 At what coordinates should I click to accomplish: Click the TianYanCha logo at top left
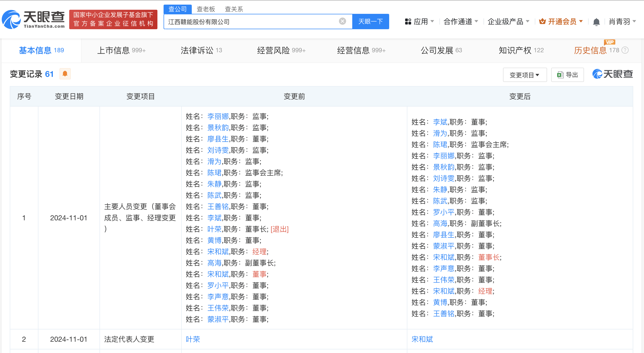coord(33,19)
